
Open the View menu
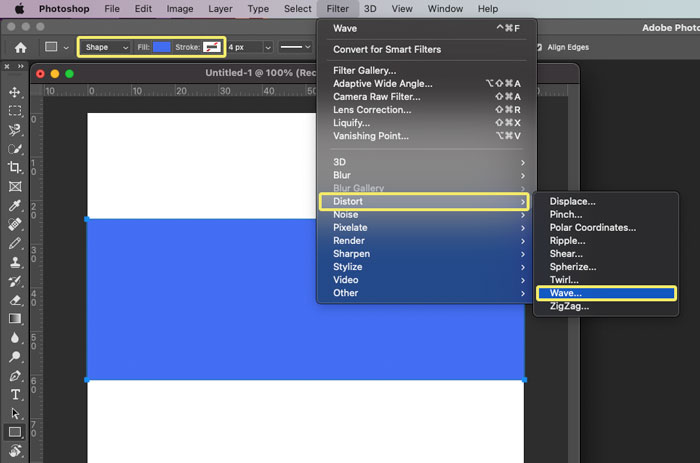[x=402, y=8]
